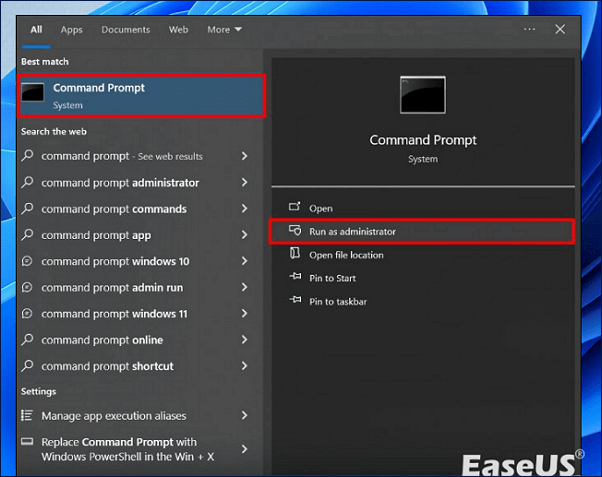This screenshot has width=602, height=477.
Task: Select the Open file location option
Action: (346, 255)
